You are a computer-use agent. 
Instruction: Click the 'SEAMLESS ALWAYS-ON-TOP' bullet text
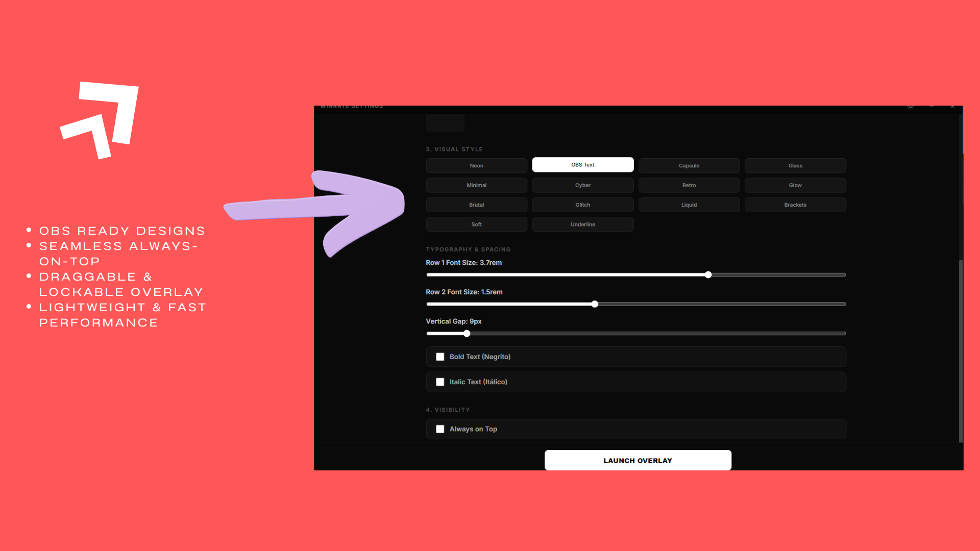point(118,254)
